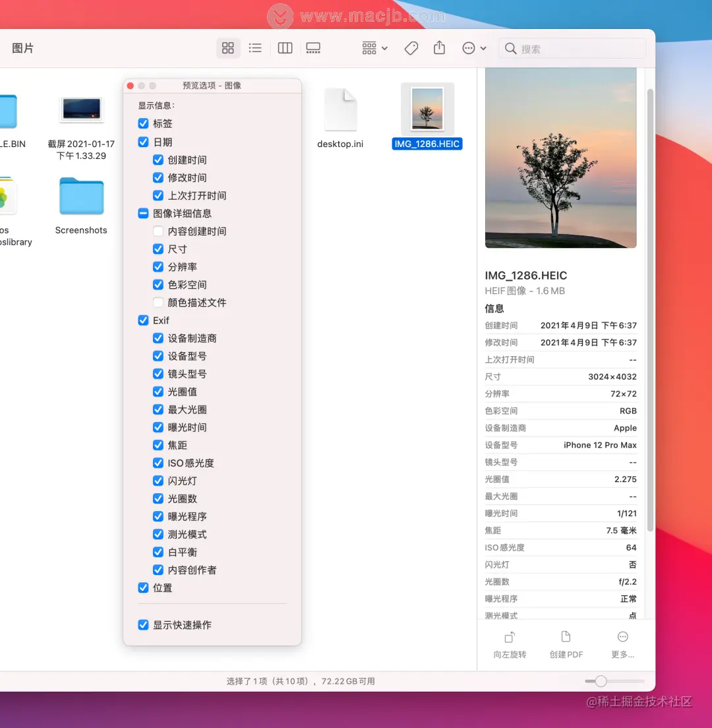Select the IMG_1286.HEIC thumbnail
The image size is (712, 728).
click(x=427, y=109)
